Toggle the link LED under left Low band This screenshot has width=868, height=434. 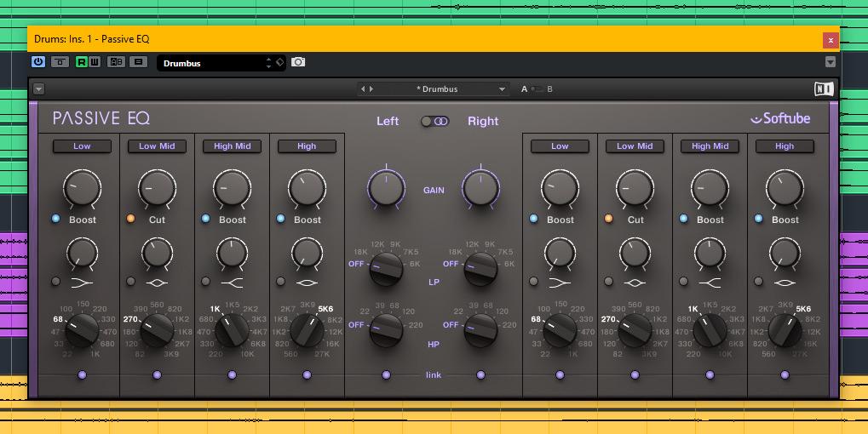(x=82, y=374)
